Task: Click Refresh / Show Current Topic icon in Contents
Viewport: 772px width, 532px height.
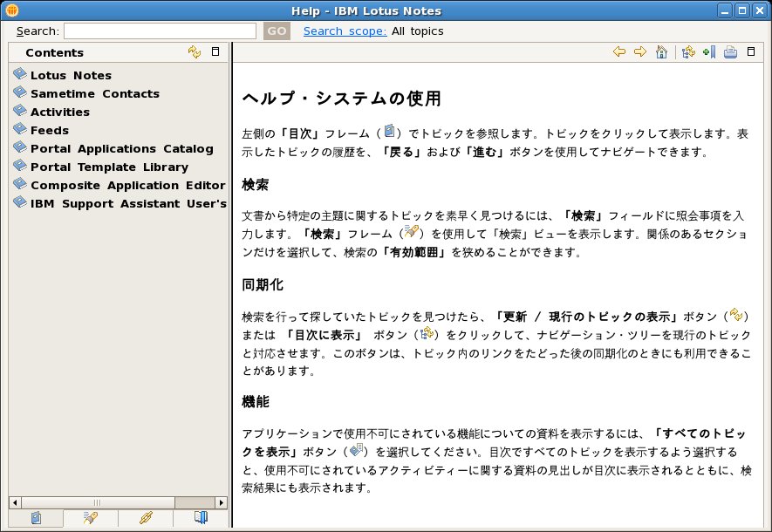Action: point(195,51)
